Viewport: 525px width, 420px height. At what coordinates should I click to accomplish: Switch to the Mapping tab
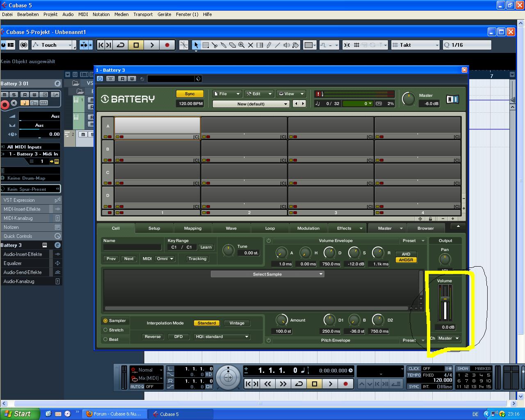click(193, 228)
